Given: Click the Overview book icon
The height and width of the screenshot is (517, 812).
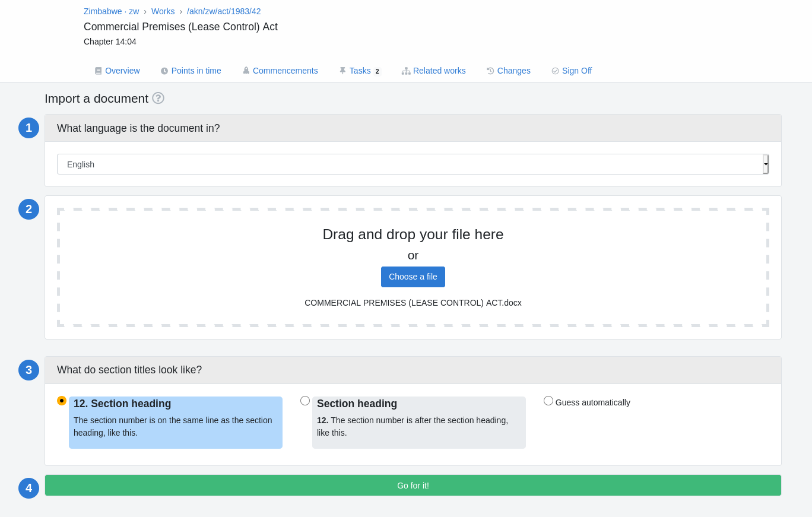Looking at the screenshot, I should (x=99, y=71).
